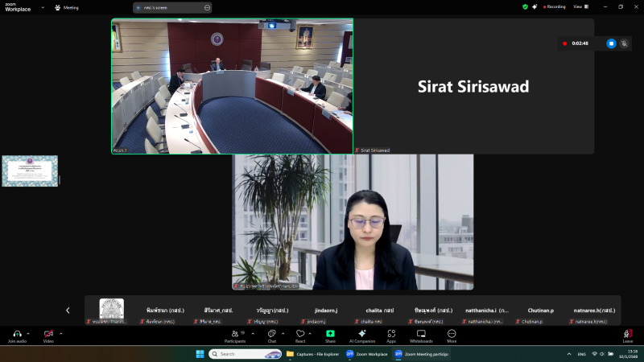644x362 pixels.
Task: Stop the recording with the blue stop button
Action: tap(611, 43)
